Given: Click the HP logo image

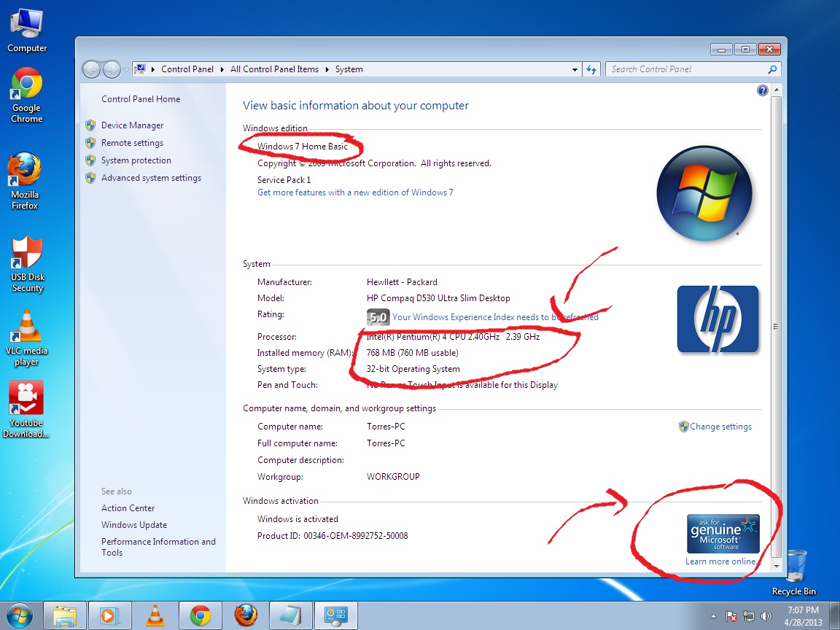Looking at the screenshot, I should (x=717, y=319).
